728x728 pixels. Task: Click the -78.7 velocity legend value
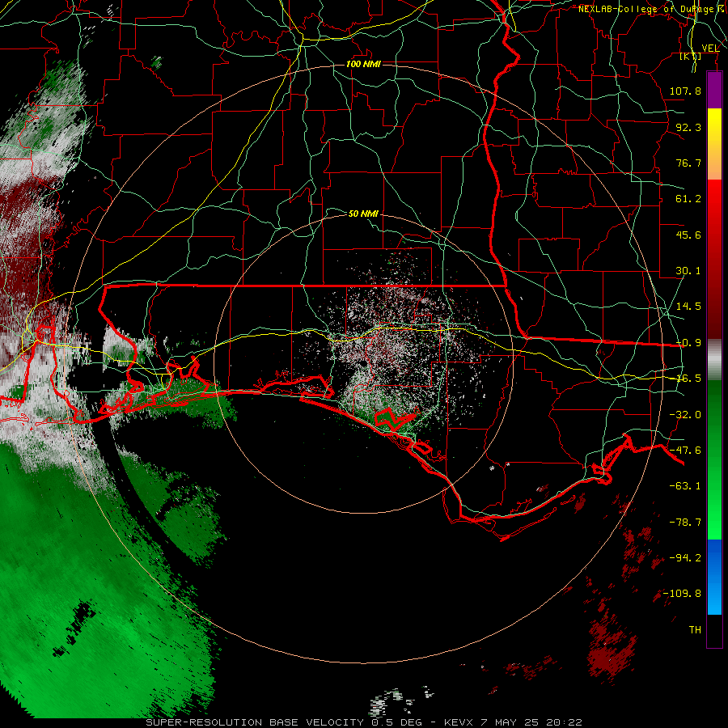(685, 523)
